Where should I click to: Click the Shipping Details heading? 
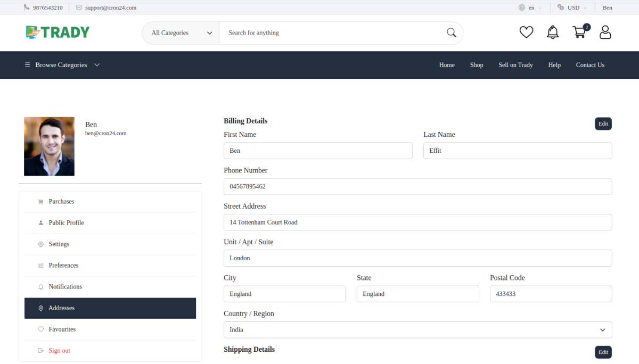click(x=249, y=350)
